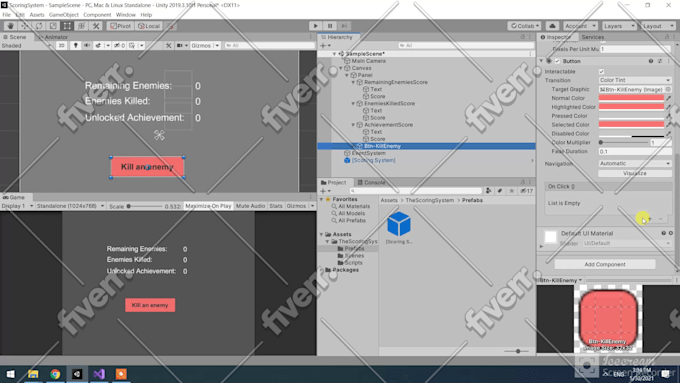This screenshot has width=680, height=383.
Task: Collapse the AchievementScore item
Action: 353,124
